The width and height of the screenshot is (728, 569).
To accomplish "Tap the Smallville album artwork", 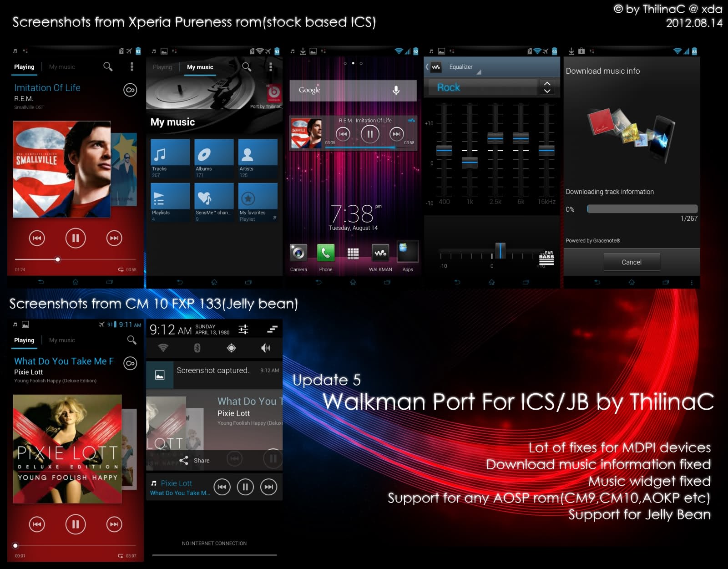I will click(61, 169).
